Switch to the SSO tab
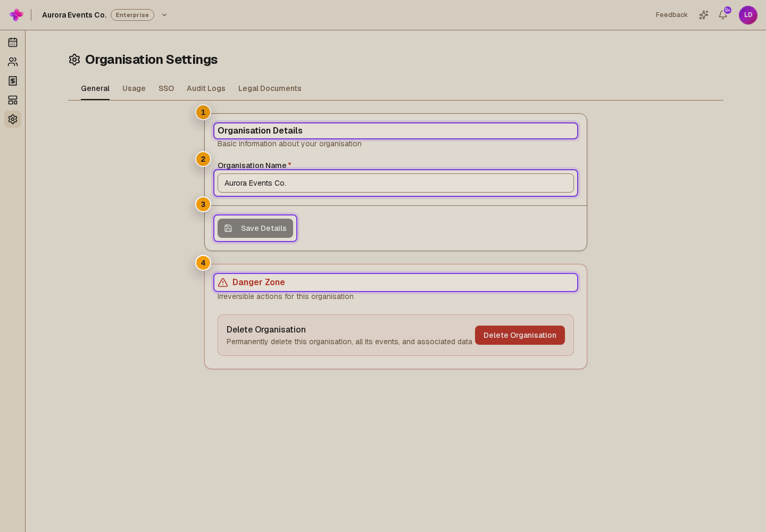 tap(166, 88)
